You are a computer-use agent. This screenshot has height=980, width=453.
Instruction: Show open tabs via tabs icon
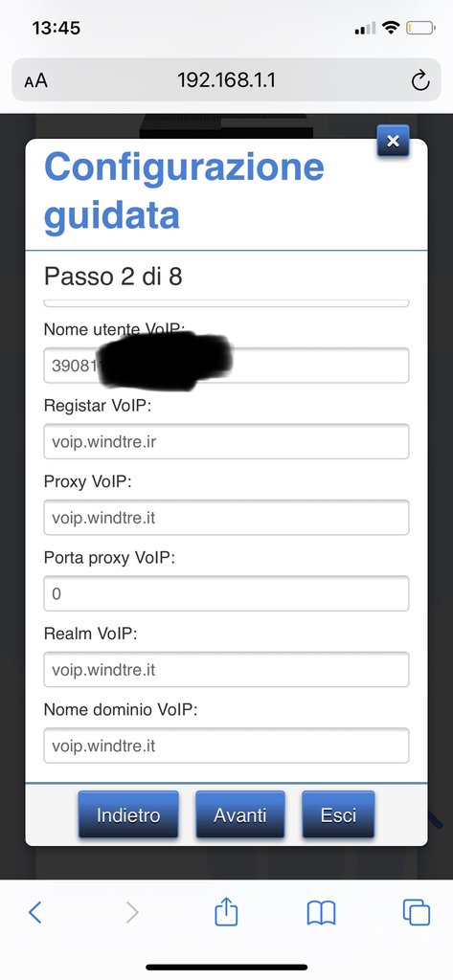click(416, 912)
